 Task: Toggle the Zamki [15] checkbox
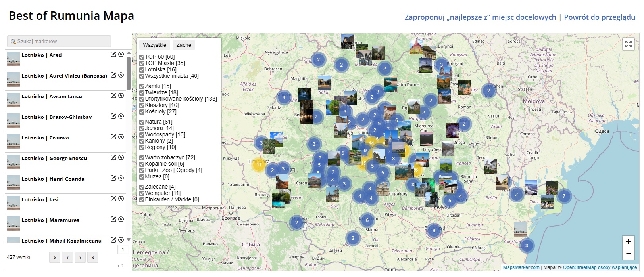(142, 86)
